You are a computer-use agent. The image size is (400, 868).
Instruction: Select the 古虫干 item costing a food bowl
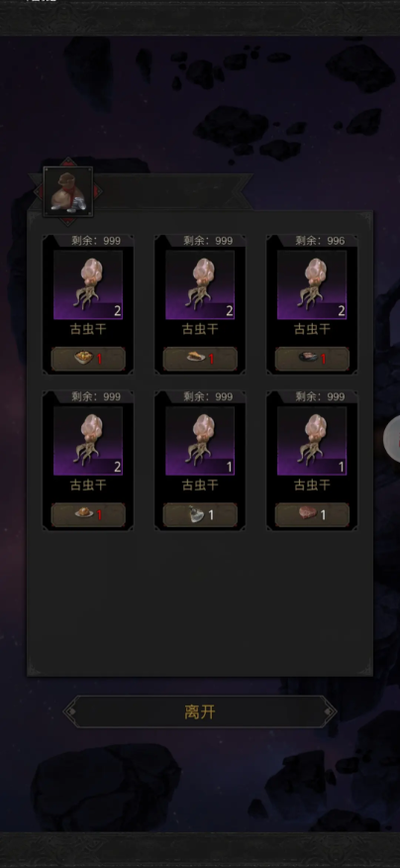click(88, 304)
